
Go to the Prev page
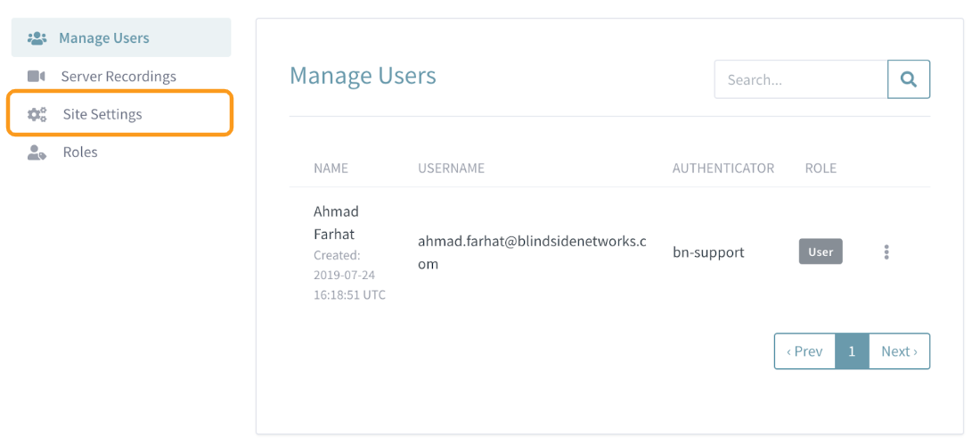[x=805, y=351]
